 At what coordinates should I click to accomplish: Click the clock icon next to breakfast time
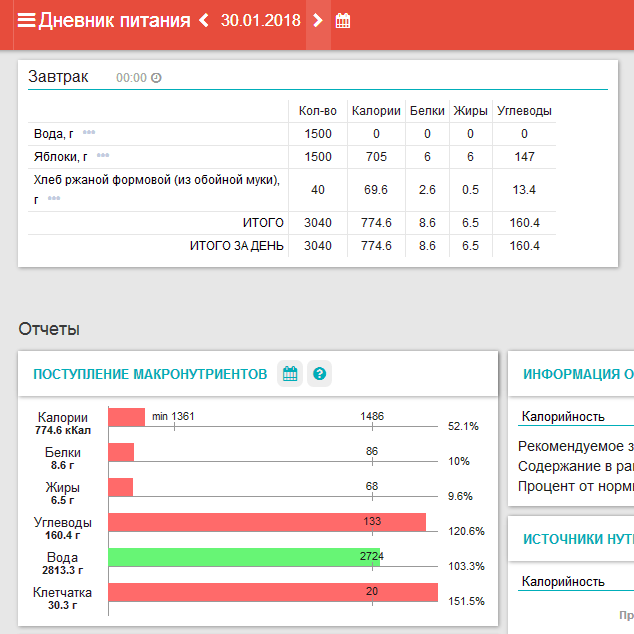[x=156, y=78]
